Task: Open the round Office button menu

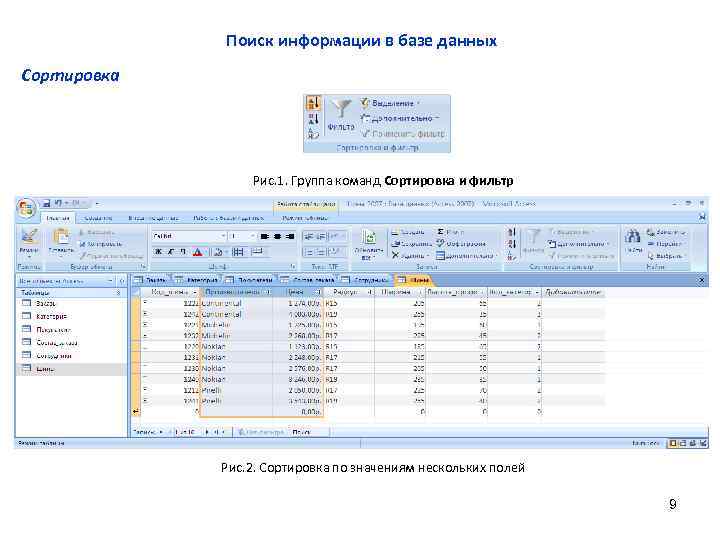Action: 26,208
